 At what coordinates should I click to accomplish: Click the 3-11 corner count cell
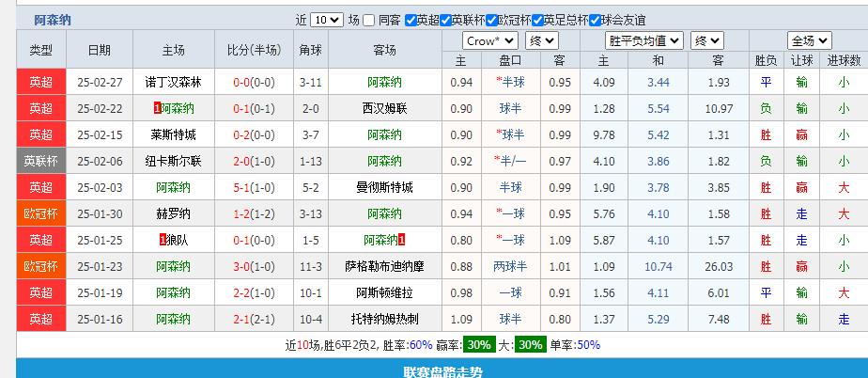pyautogui.click(x=311, y=83)
